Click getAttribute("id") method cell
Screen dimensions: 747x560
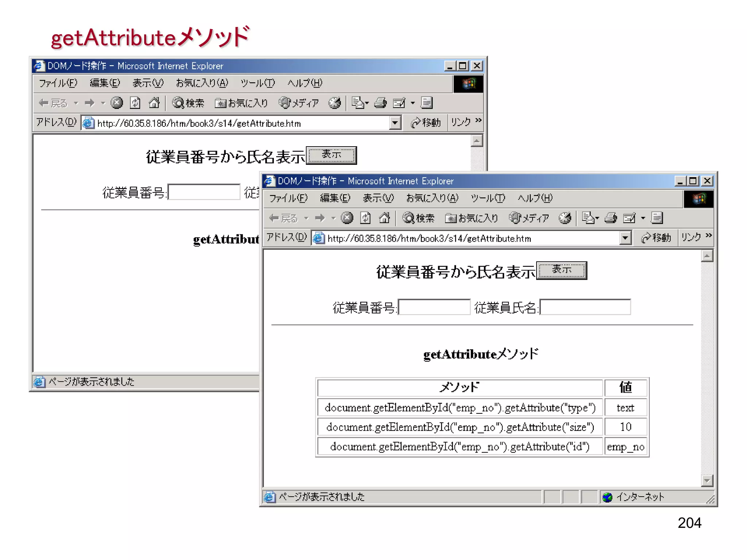460,446
